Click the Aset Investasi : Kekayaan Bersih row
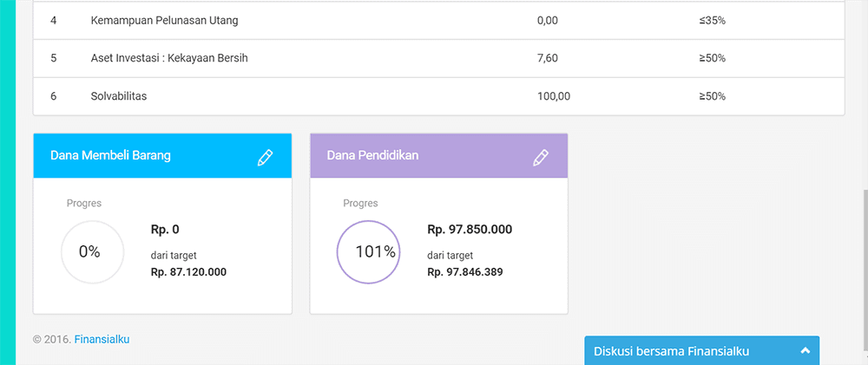 pos(174,58)
